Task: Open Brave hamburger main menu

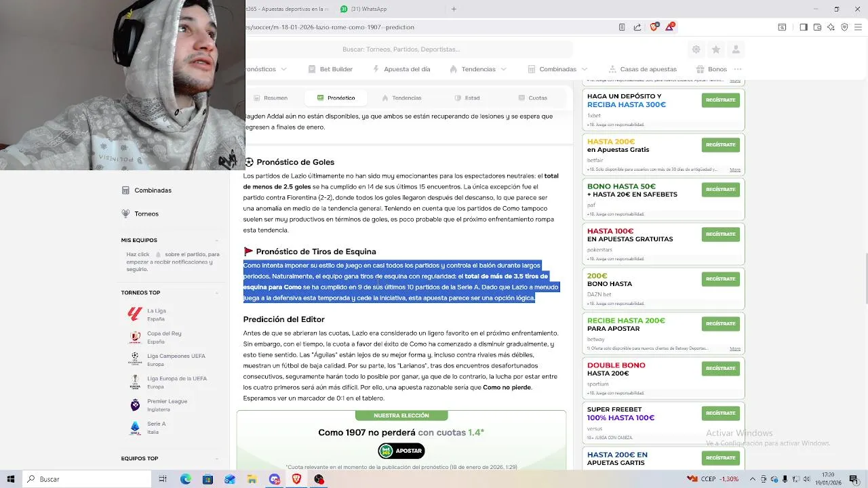Action: click(x=858, y=27)
